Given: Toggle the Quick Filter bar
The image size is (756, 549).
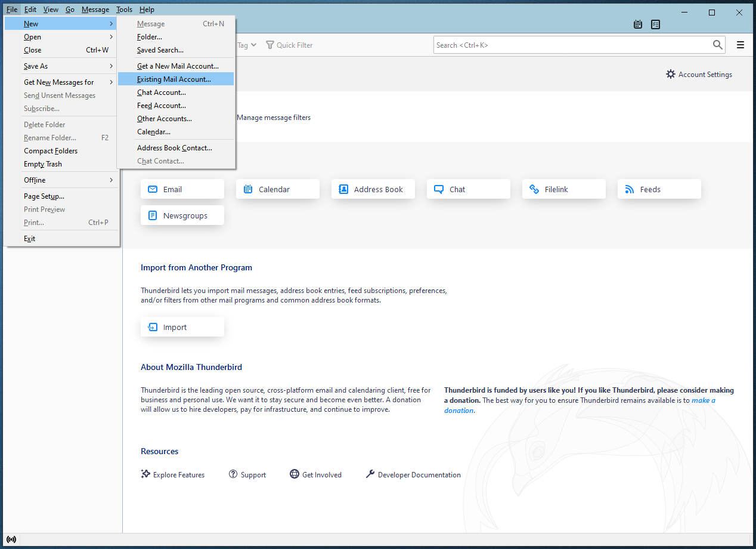Looking at the screenshot, I should (x=289, y=45).
